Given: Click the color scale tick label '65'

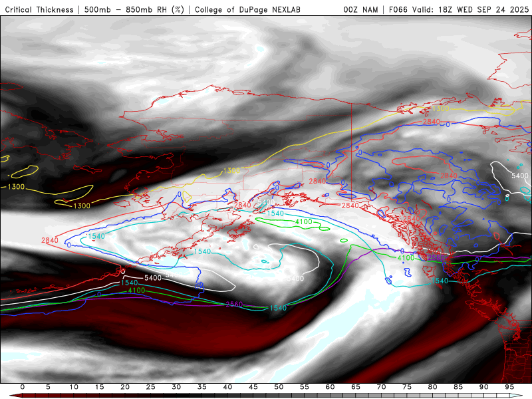Looking at the screenshot, I should [x=356, y=387].
